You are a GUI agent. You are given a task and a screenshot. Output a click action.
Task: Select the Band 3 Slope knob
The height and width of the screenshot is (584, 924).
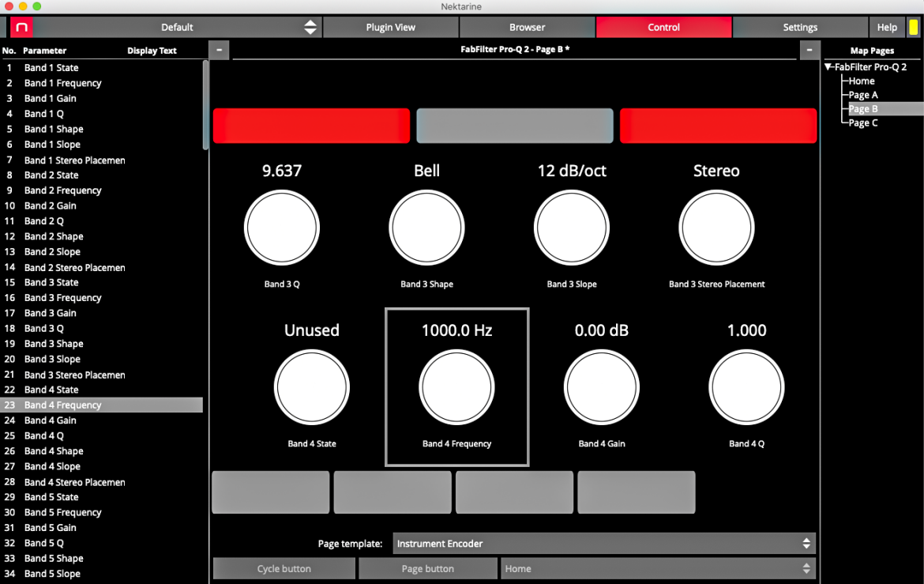pos(572,228)
